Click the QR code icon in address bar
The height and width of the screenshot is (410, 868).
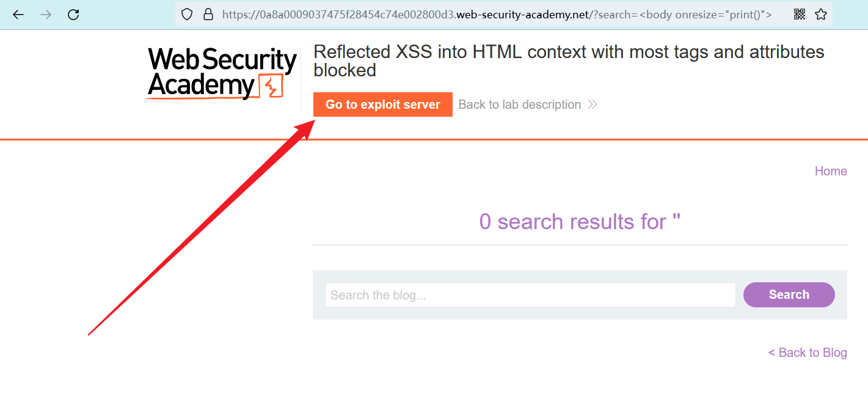(800, 14)
